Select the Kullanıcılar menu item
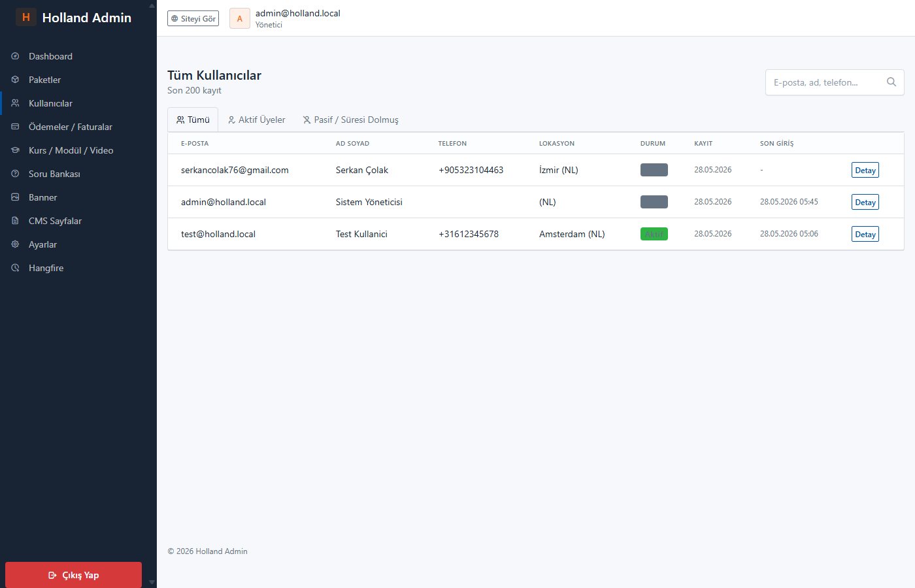 78,103
